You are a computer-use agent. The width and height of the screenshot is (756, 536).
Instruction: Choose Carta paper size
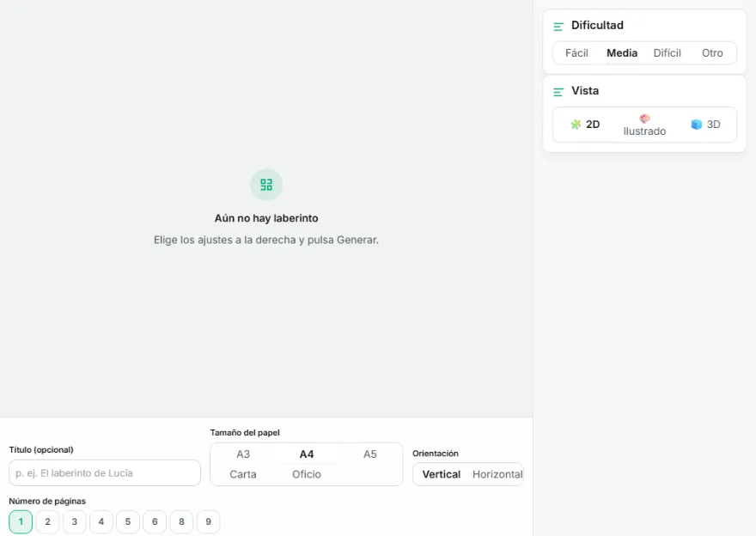(x=243, y=474)
